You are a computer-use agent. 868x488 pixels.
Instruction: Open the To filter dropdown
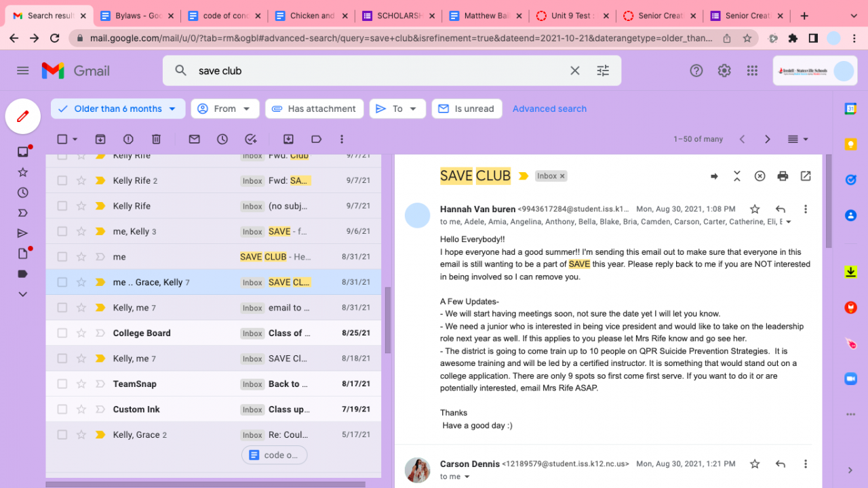click(x=397, y=108)
